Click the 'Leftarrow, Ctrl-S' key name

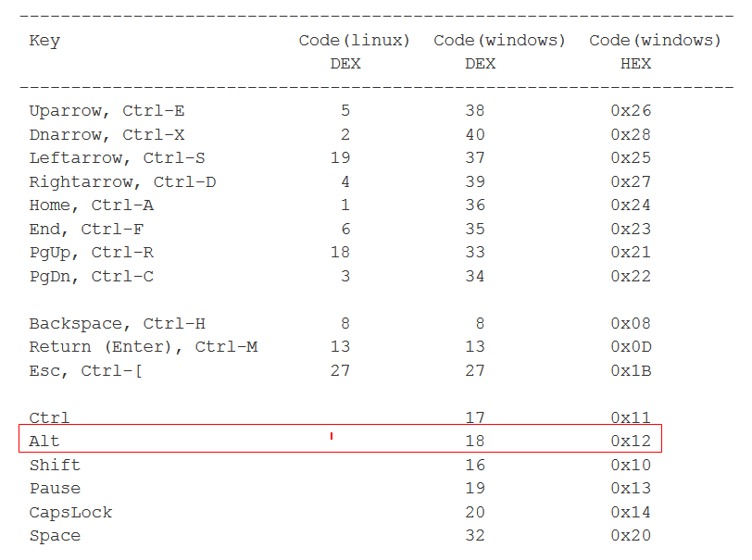click(x=117, y=158)
